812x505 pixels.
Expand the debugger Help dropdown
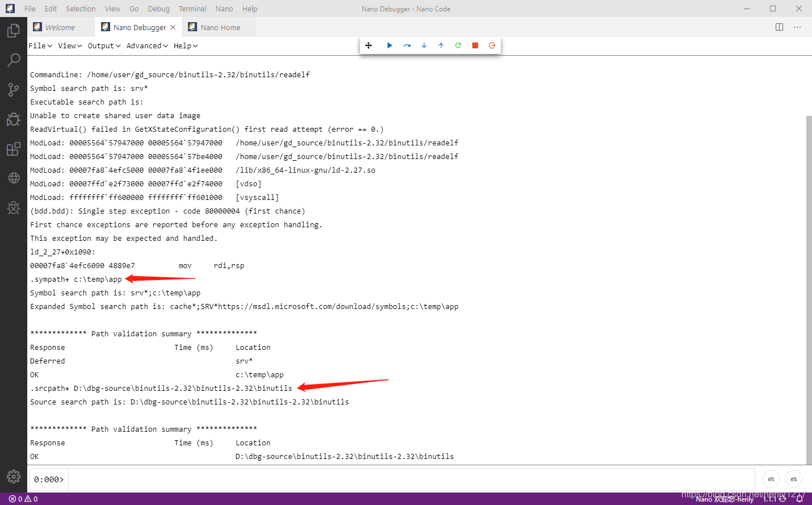[186, 45]
